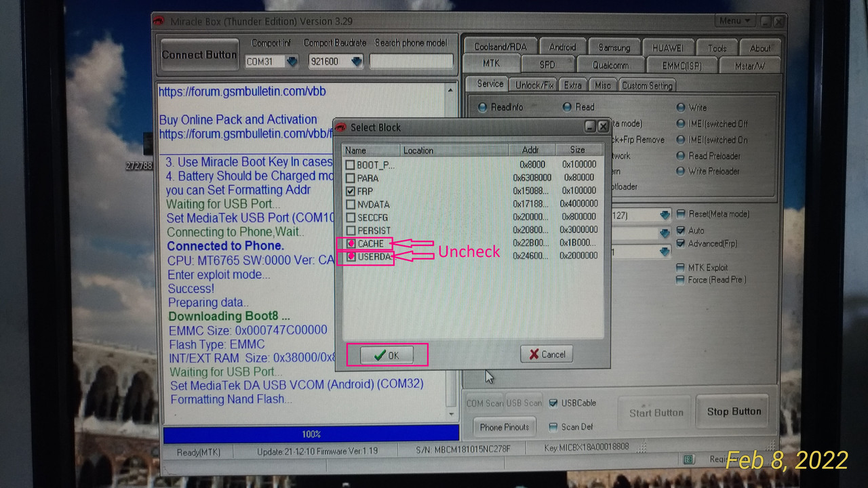
Task: Open the Qualcomm tab
Action: click(x=610, y=65)
